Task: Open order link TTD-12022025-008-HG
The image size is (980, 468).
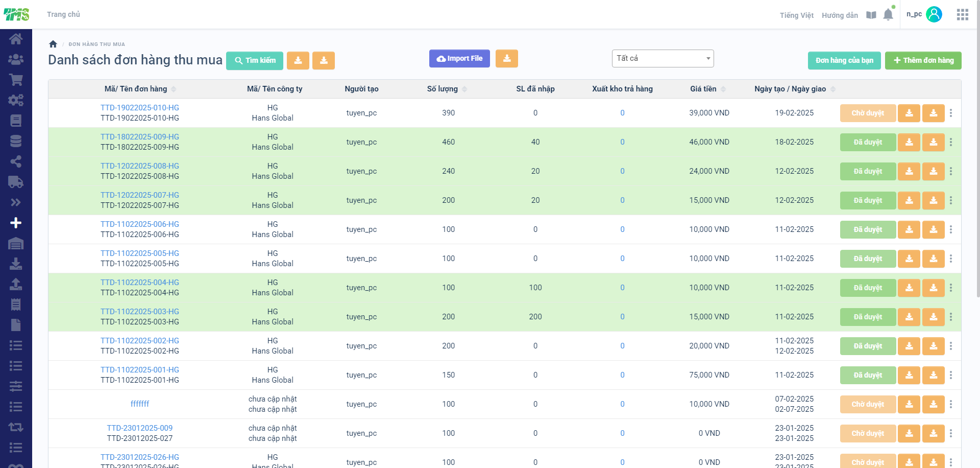Action: tap(140, 166)
